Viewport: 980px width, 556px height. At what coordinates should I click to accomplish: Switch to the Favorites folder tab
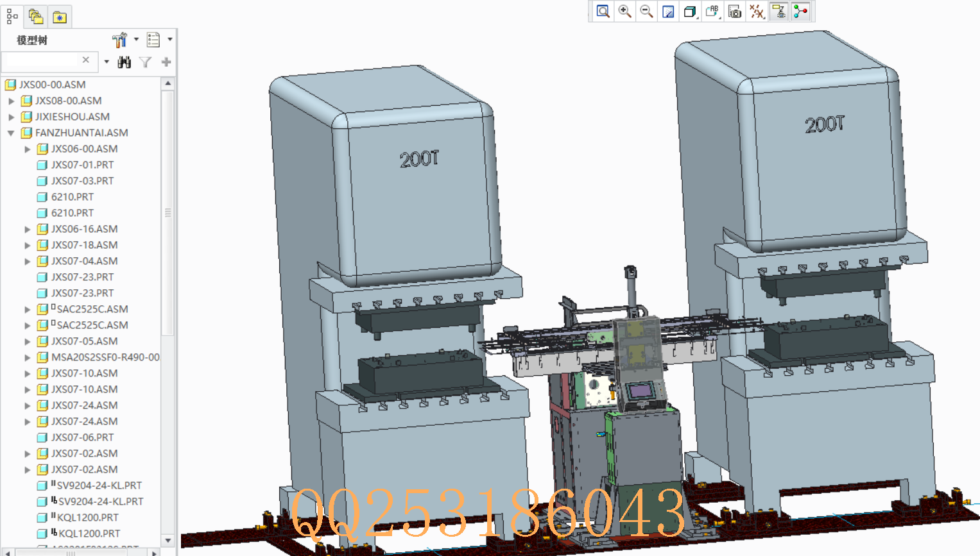[x=60, y=17]
